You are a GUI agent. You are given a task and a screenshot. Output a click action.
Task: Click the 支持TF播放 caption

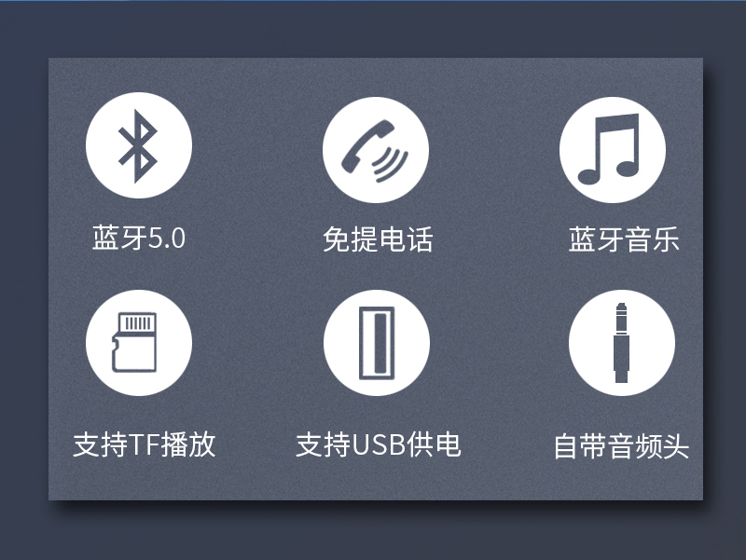(x=145, y=444)
